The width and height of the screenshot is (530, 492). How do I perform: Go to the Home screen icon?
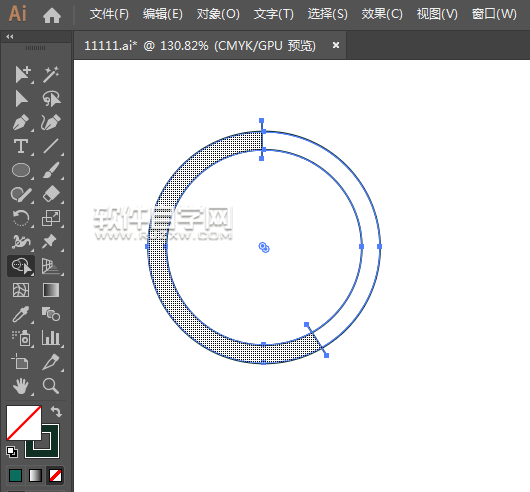pyautogui.click(x=52, y=16)
